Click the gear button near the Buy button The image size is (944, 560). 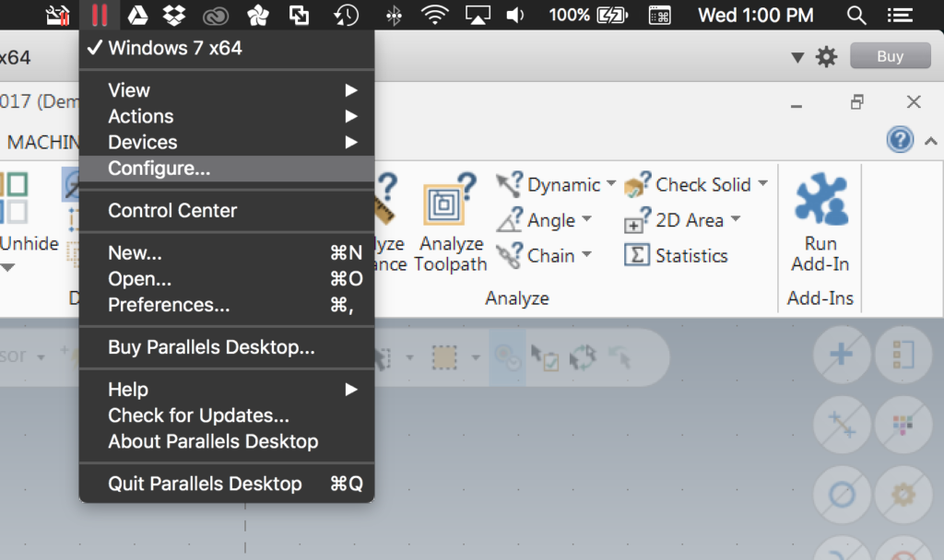tap(826, 55)
